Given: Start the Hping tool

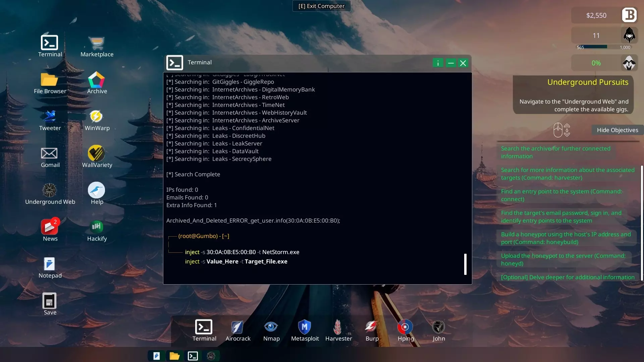Looking at the screenshot, I should (405, 327).
